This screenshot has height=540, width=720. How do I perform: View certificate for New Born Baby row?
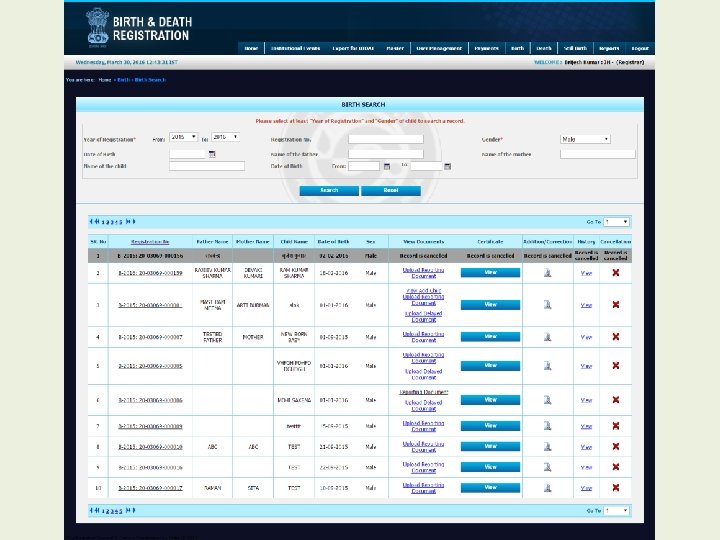pos(490,337)
